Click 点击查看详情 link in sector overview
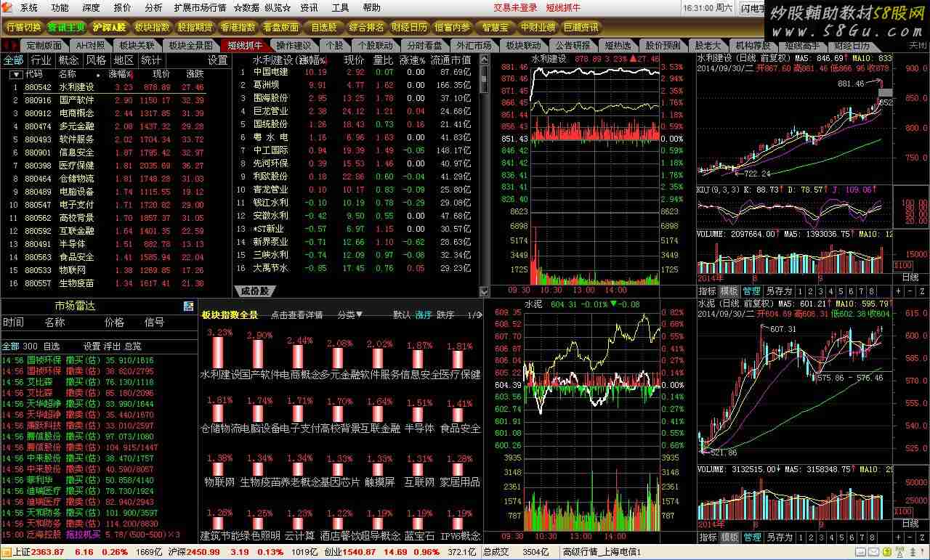The width and height of the screenshot is (930, 560). [296, 315]
